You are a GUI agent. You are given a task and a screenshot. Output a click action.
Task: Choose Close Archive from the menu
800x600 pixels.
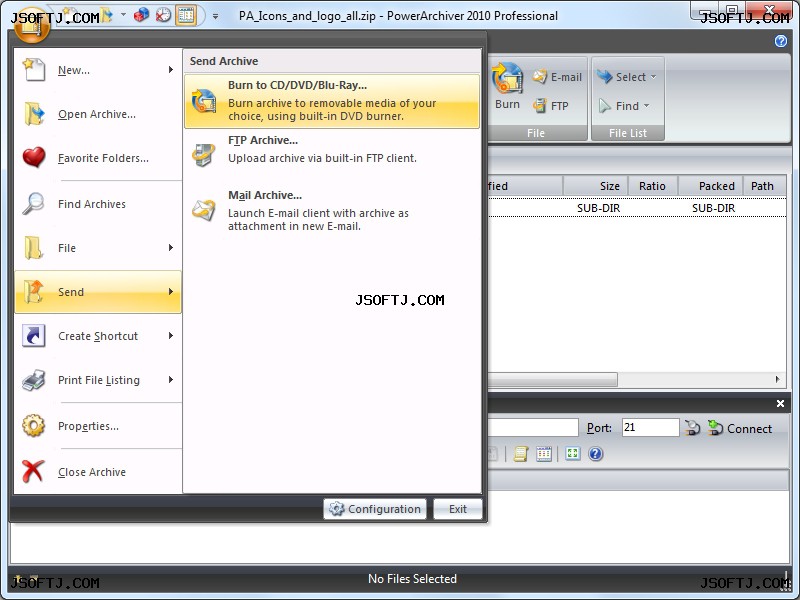point(98,471)
